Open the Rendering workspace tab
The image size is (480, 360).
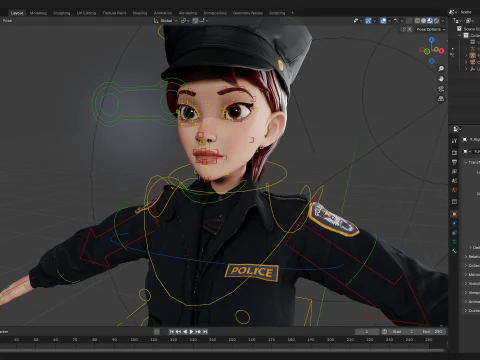188,13
